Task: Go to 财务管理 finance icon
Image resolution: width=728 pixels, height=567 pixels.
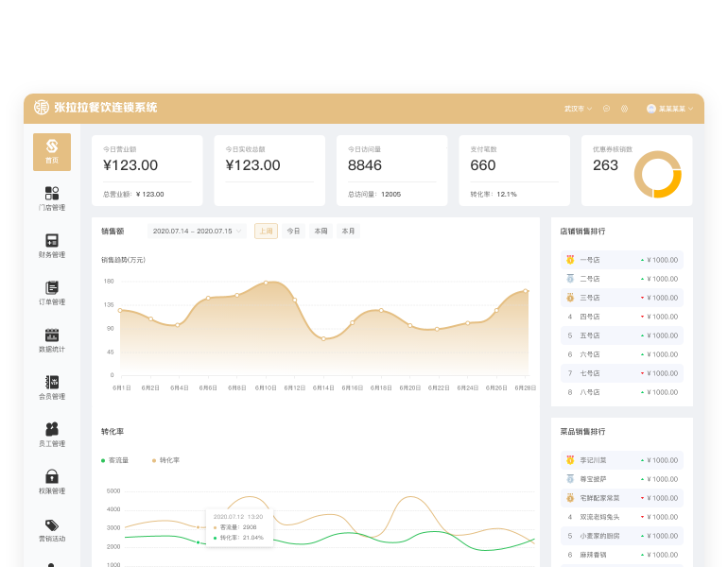Action: point(52,246)
